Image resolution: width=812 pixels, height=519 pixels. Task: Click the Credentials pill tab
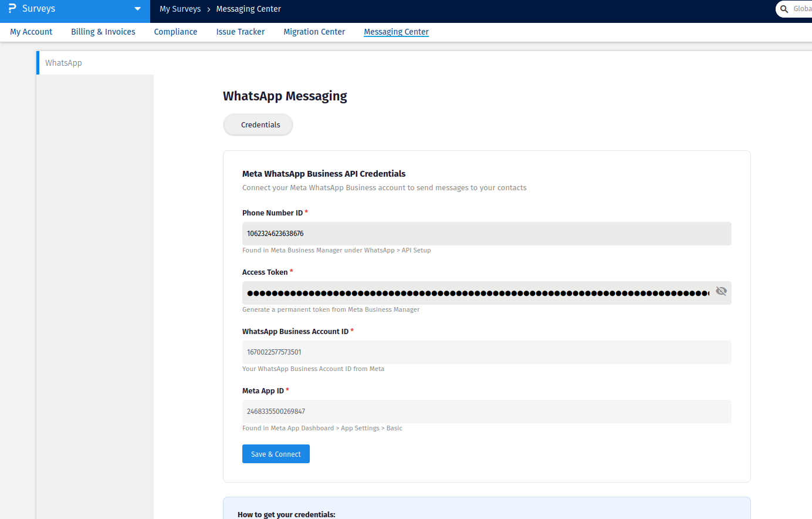point(258,124)
